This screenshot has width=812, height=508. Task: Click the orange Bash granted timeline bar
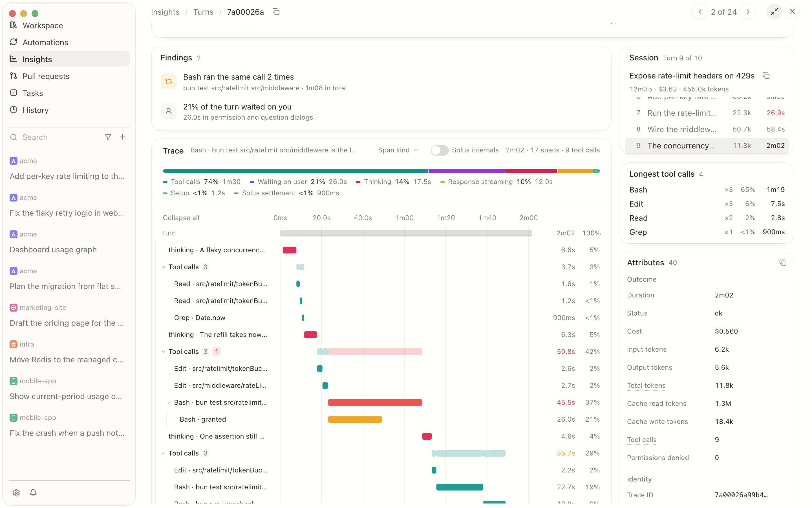click(x=355, y=419)
